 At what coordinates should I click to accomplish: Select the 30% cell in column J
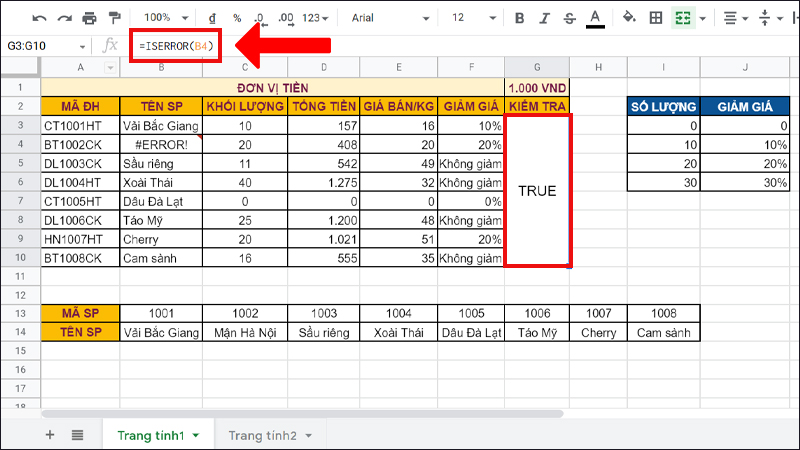(745, 183)
